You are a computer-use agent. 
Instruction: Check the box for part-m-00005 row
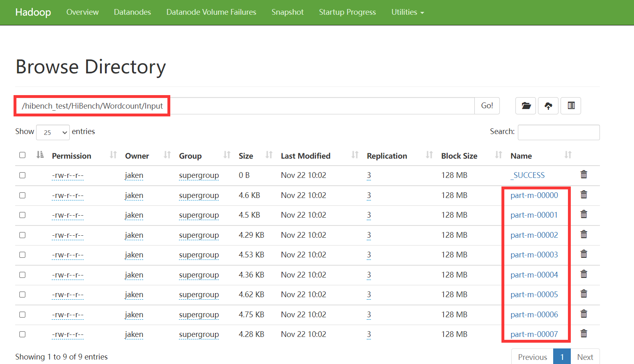[22, 294]
